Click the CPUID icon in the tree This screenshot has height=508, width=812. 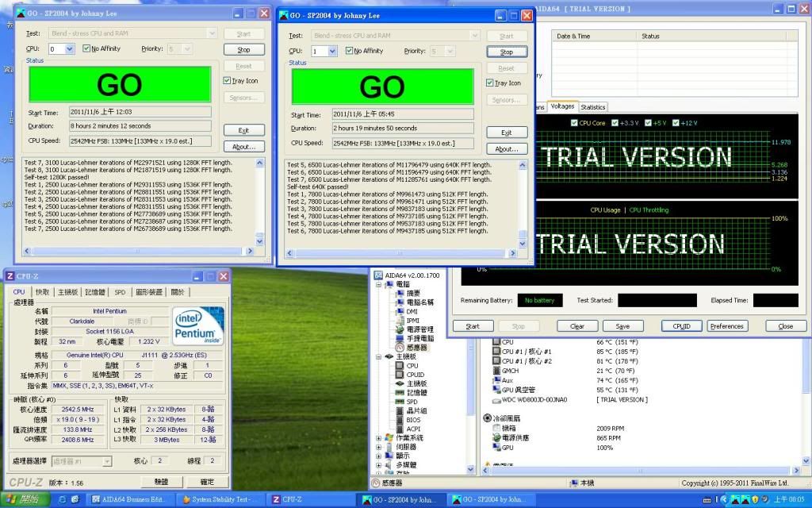pyautogui.click(x=400, y=375)
